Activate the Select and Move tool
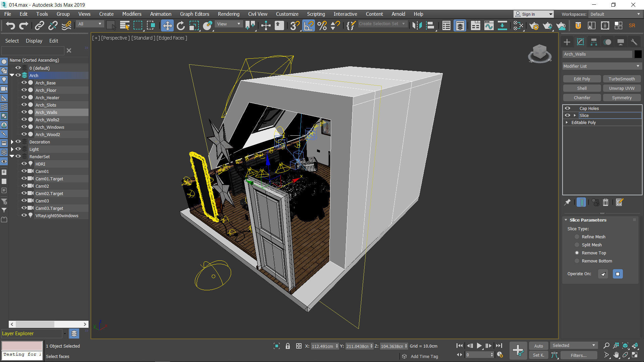The width and height of the screenshot is (644, 362). click(167, 25)
